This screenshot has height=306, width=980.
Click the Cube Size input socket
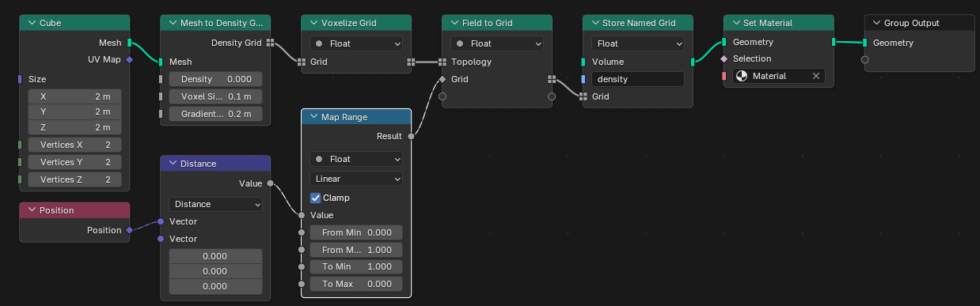click(x=20, y=79)
